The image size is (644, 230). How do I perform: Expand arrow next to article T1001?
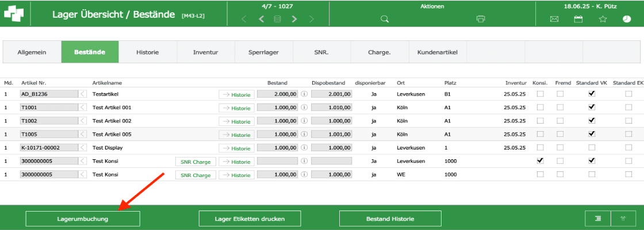coord(83,108)
